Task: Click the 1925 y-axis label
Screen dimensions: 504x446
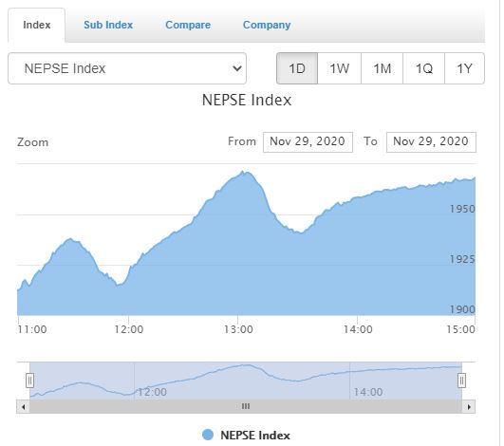Action: click(x=462, y=259)
